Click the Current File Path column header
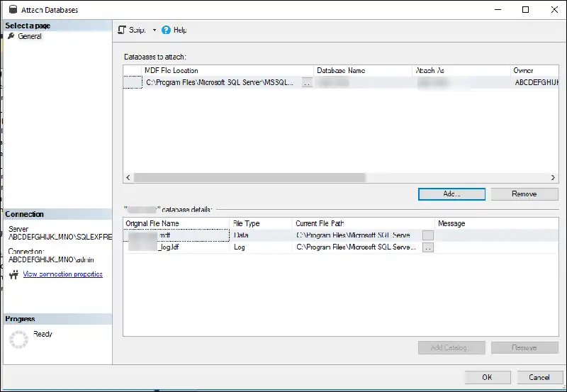The height and width of the screenshot is (392, 567). [363, 223]
